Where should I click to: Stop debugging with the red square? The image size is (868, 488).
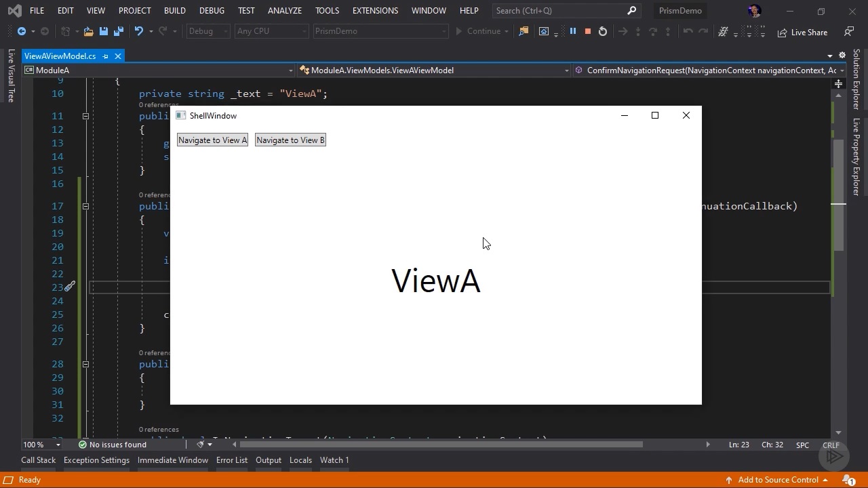pos(588,31)
